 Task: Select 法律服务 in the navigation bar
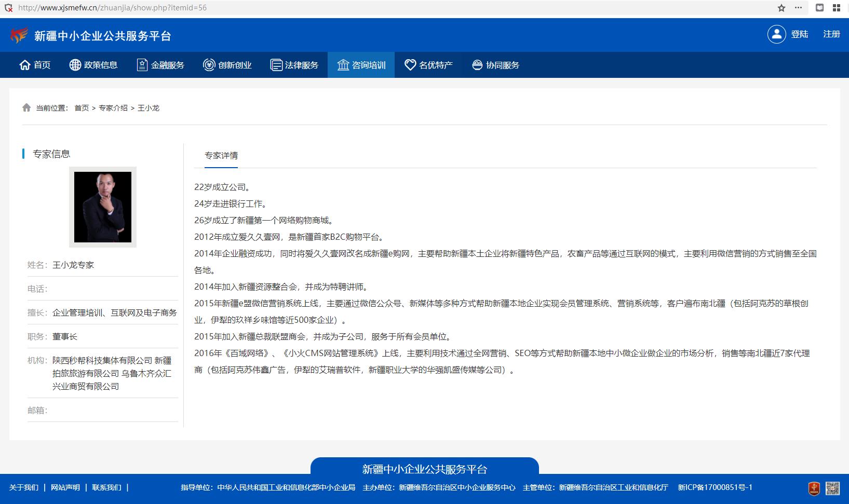pos(294,65)
